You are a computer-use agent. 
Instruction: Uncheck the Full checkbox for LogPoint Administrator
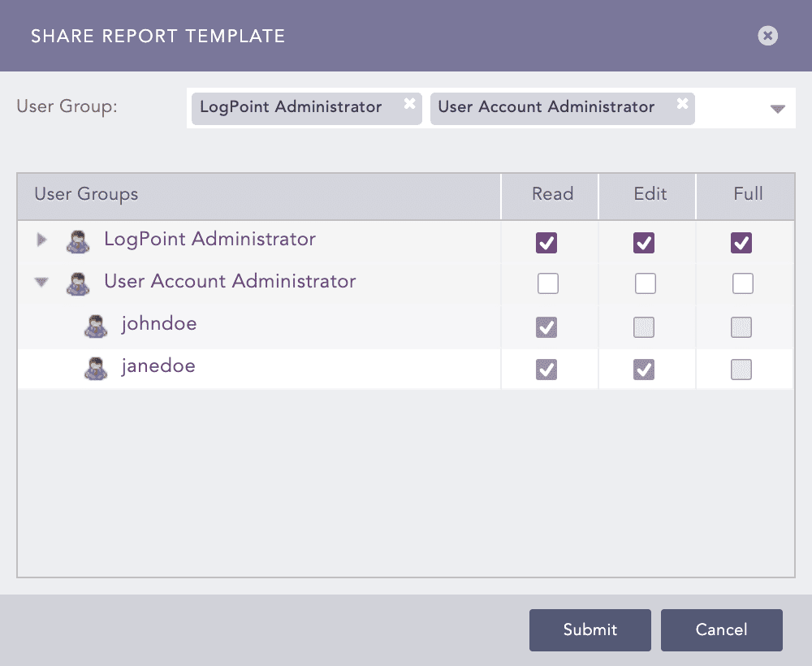740,242
